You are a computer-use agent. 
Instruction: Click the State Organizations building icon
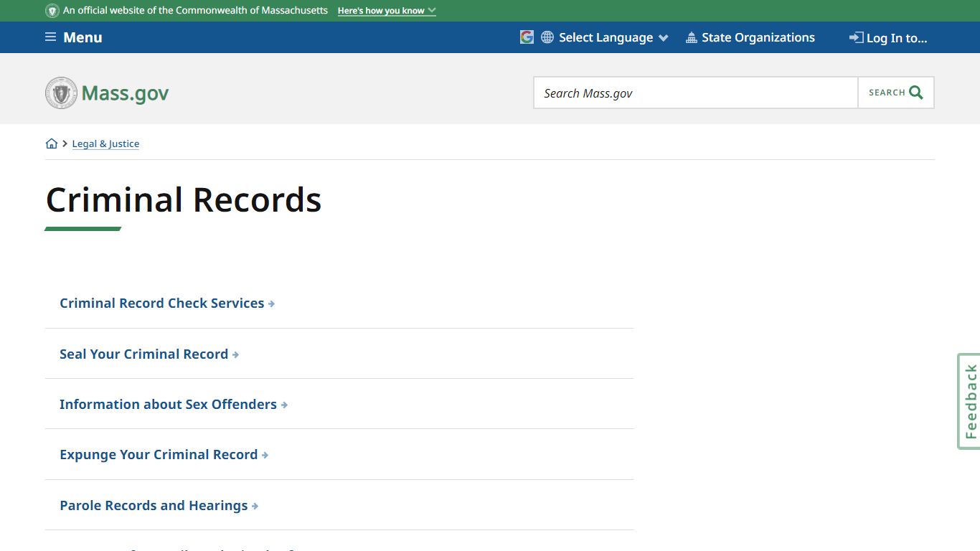tap(692, 38)
